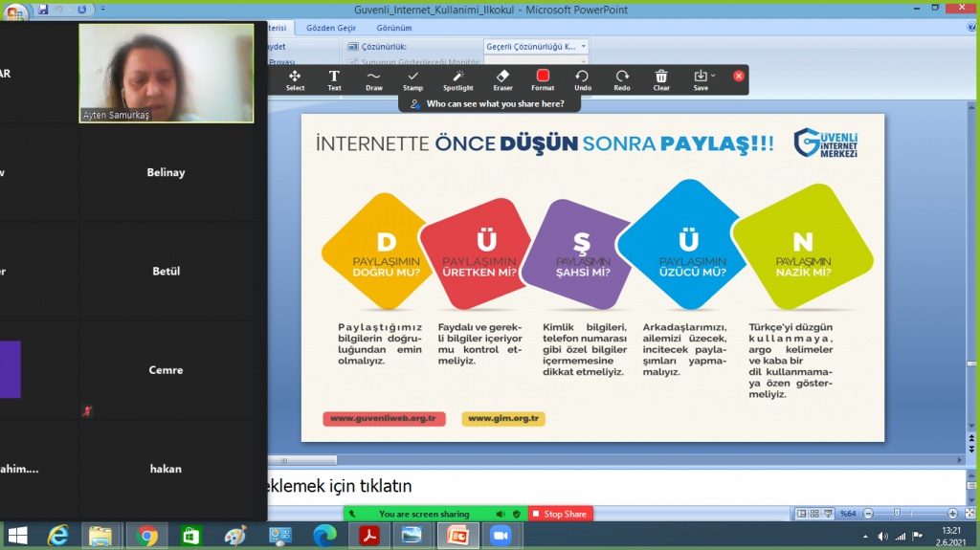
Task: Click the PowerPoint zoom slider
Action: pos(895,514)
